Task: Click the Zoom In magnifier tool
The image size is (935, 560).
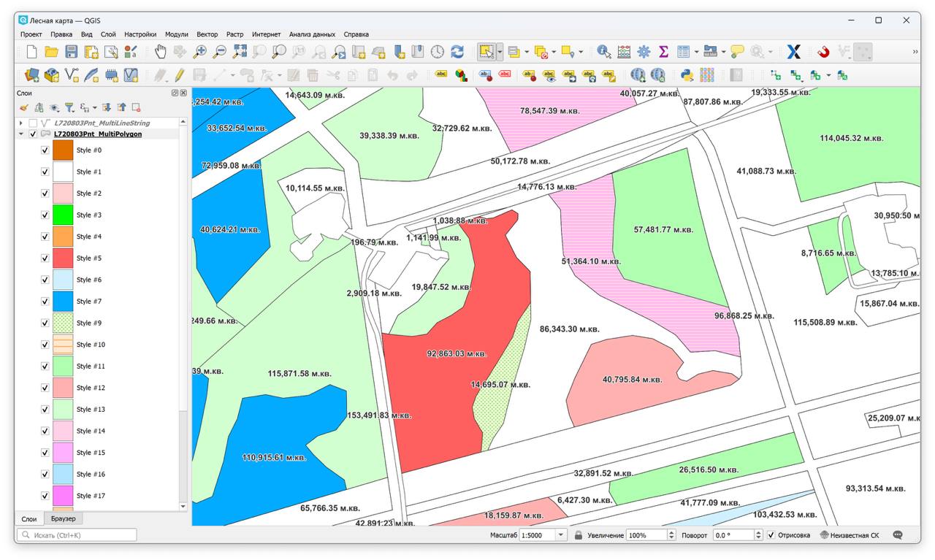Action: tap(199, 52)
